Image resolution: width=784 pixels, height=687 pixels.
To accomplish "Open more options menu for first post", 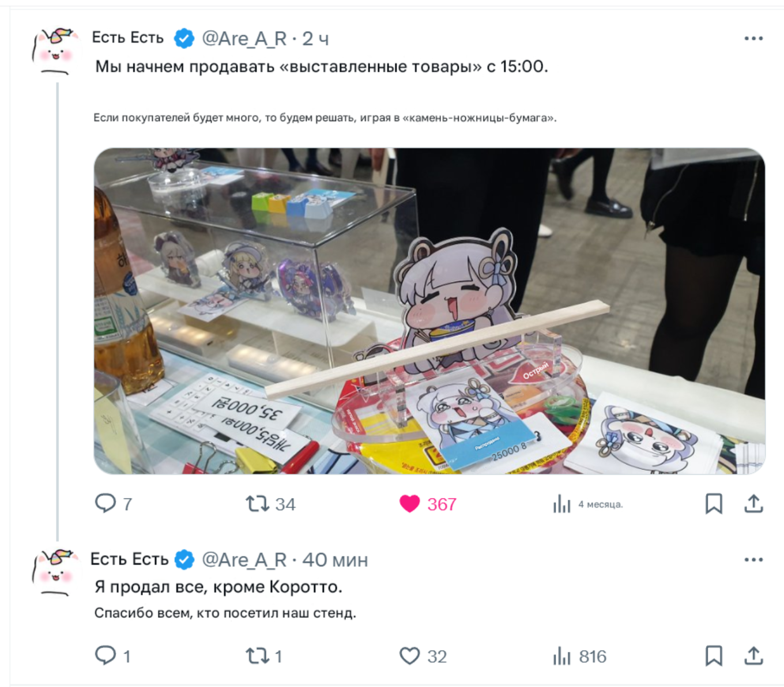I will coord(753,39).
